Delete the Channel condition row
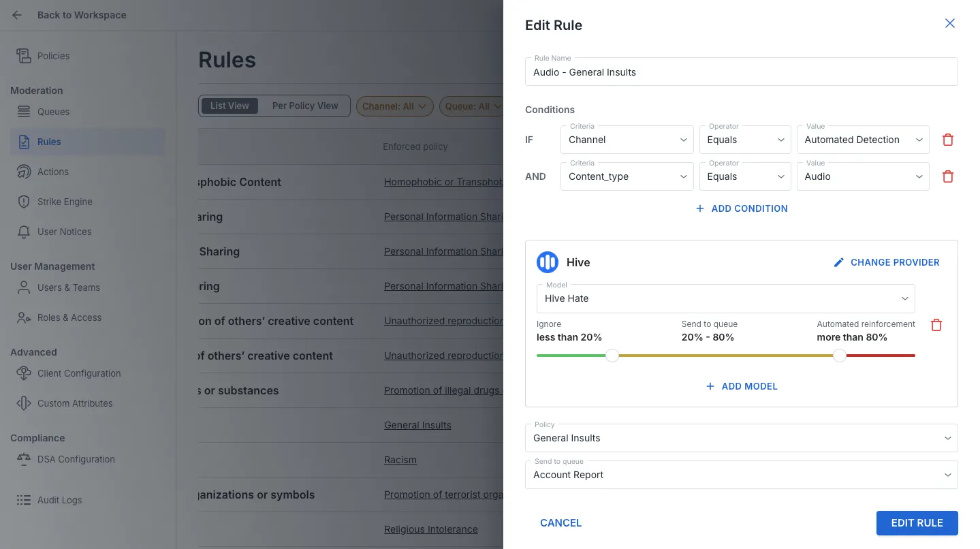980x549 pixels. (x=947, y=140)
